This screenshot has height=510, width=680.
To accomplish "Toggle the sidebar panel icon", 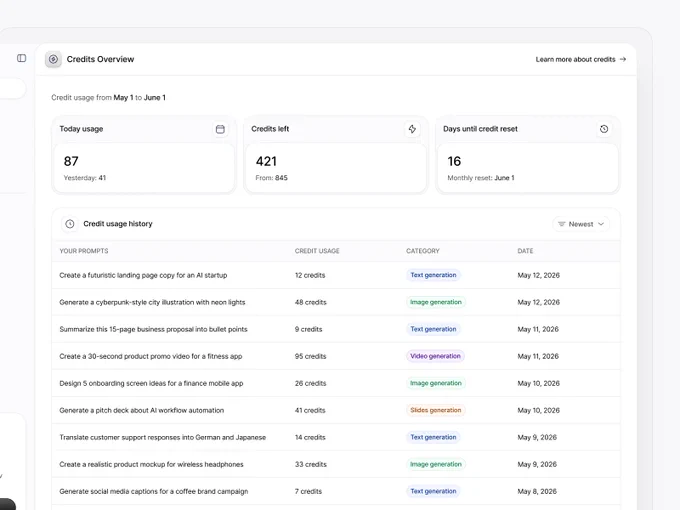I will [22, 58].
